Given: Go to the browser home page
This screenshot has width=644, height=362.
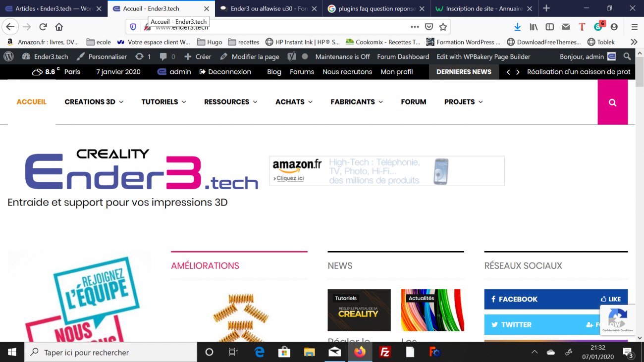Looking at the screenshot, I should click(59, 27).
